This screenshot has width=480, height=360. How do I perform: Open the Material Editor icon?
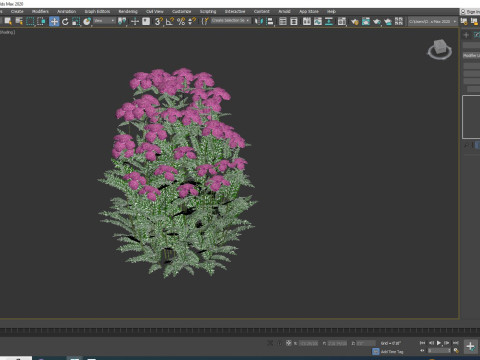(342, 21)
